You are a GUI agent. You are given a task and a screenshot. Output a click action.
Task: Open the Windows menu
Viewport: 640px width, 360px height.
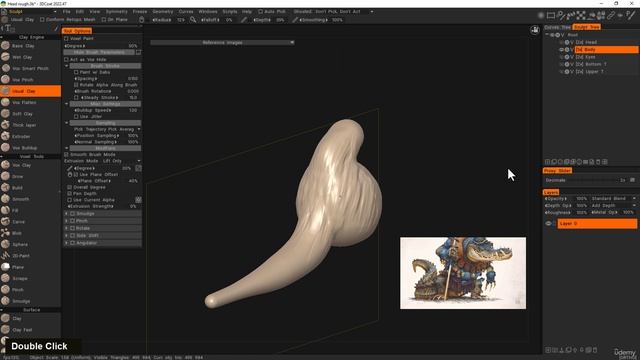[x=208, y=12]
